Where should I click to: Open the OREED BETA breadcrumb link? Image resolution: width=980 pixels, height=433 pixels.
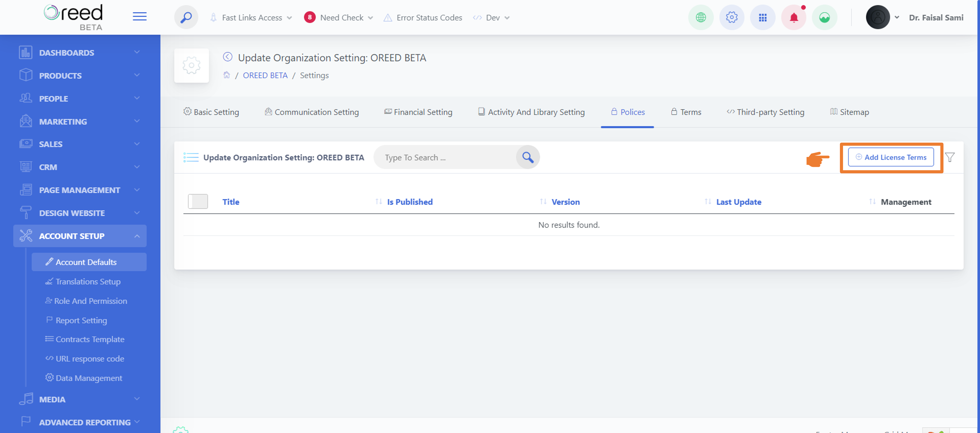(x=265, y=75)
